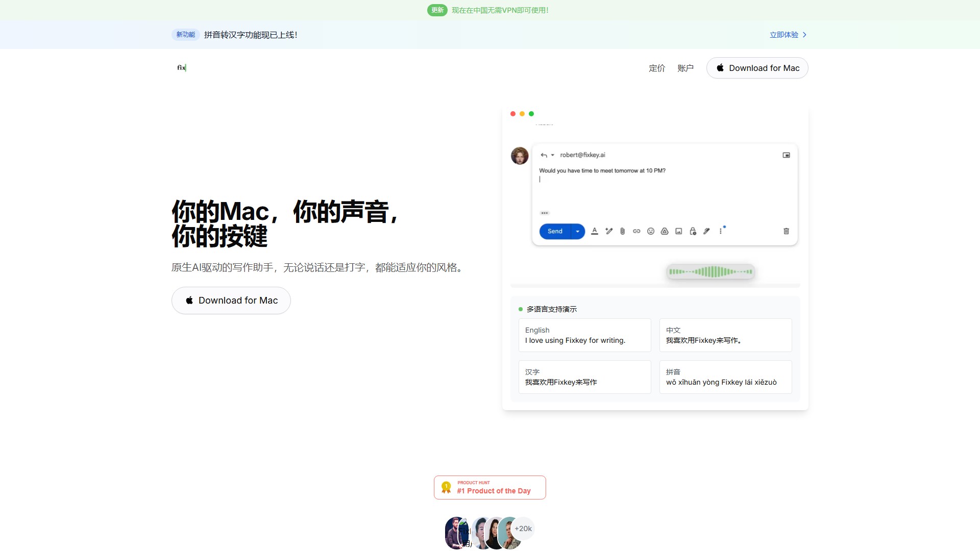
Task: Click the green dot on demo window
Action: [531, 114]
